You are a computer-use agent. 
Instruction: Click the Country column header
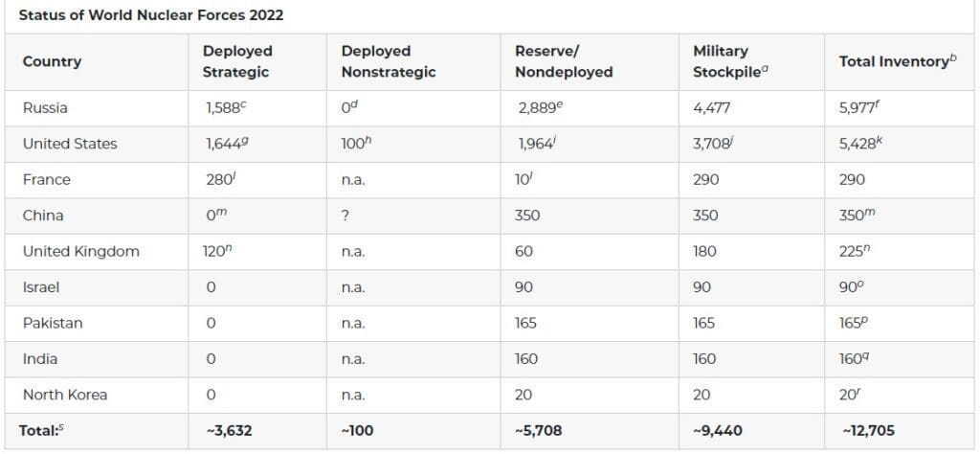[x=52, y=61]
